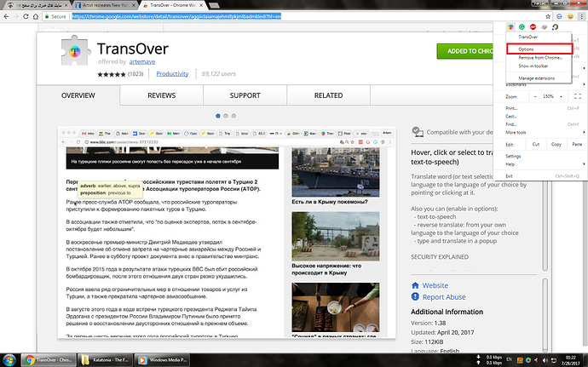Image resolution: width=588 pixels, height=367 pixels.
Task: Click the gray cube extension icon
Action: 545,27
